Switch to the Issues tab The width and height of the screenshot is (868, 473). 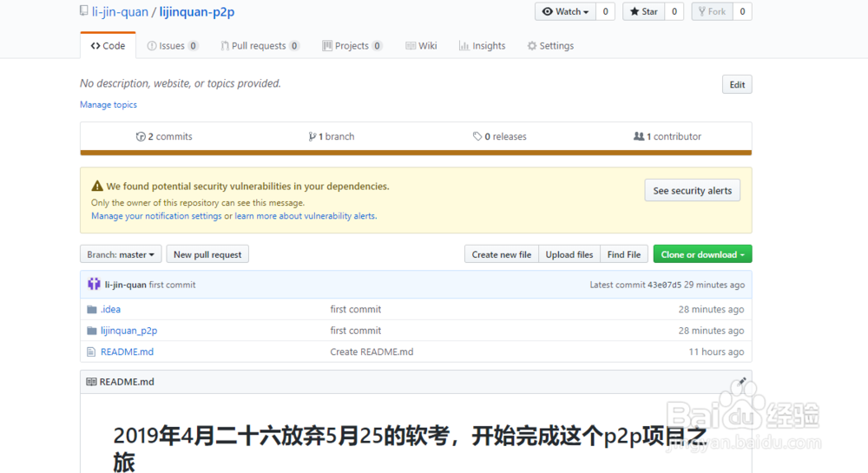pos(172,46)
